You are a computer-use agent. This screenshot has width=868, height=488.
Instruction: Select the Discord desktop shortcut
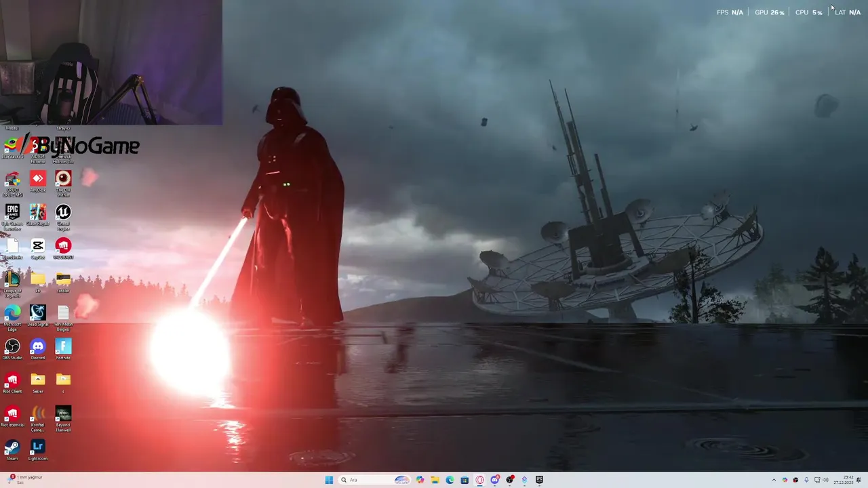tap(38, 349)
